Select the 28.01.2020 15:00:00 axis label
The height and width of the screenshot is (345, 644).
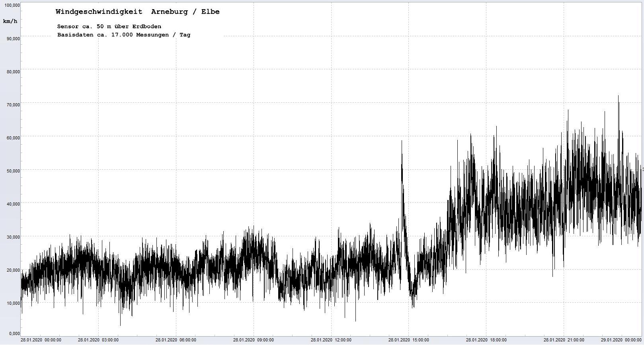[x=409, y=340]
